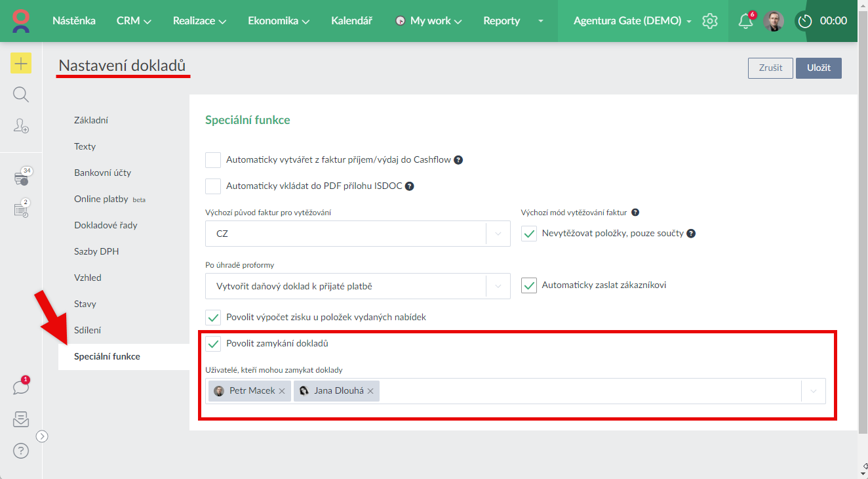The height and width of the screenshot is (479, 868).
Task: Enable automatic Cashflow creation from invoices checkbox
Action: pyautogui.click(x=213, y=160)
